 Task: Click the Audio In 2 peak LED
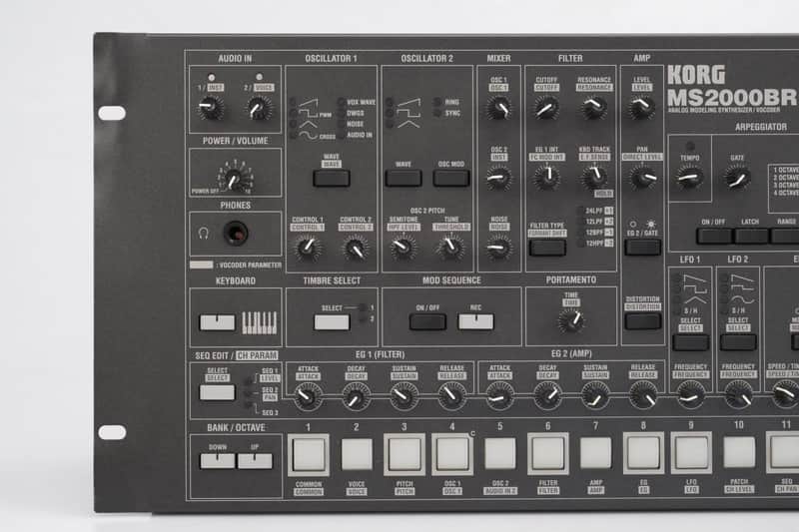click(x=259, y=77)
